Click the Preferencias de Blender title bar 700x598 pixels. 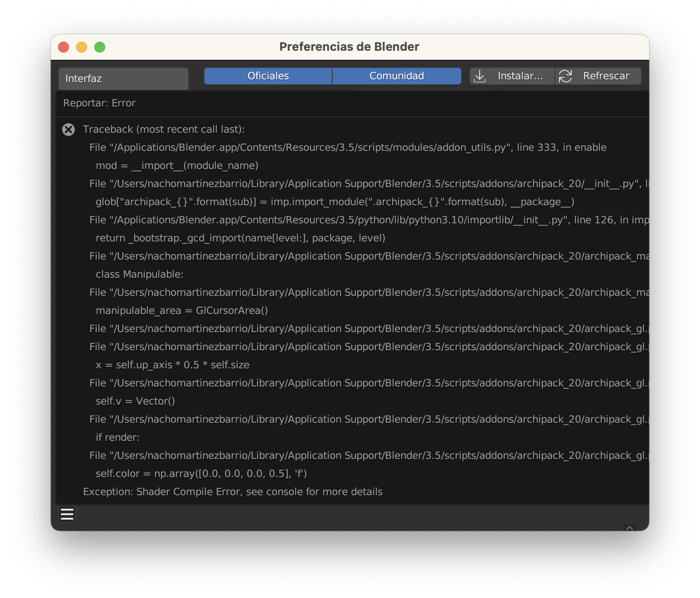[349, 46]
